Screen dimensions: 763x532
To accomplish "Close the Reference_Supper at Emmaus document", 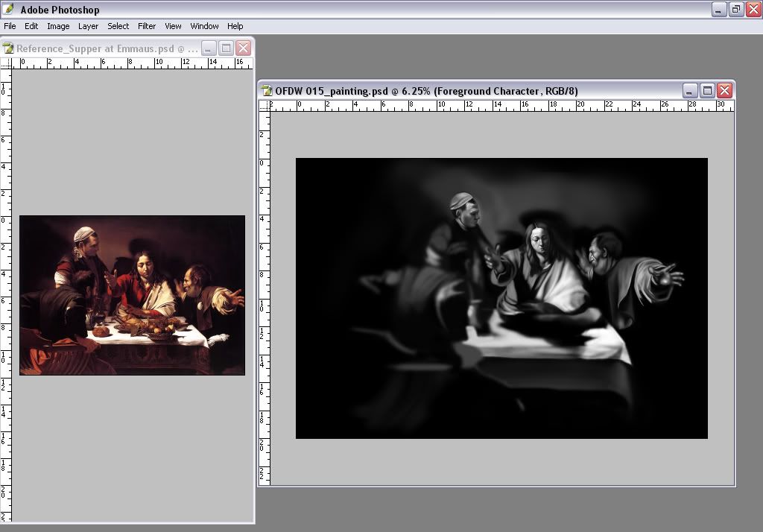I will tap(243, 48).
